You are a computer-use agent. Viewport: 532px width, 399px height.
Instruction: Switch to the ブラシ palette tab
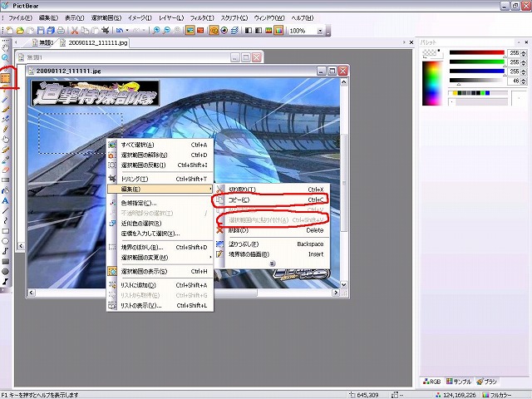click(x=487, y=382)
